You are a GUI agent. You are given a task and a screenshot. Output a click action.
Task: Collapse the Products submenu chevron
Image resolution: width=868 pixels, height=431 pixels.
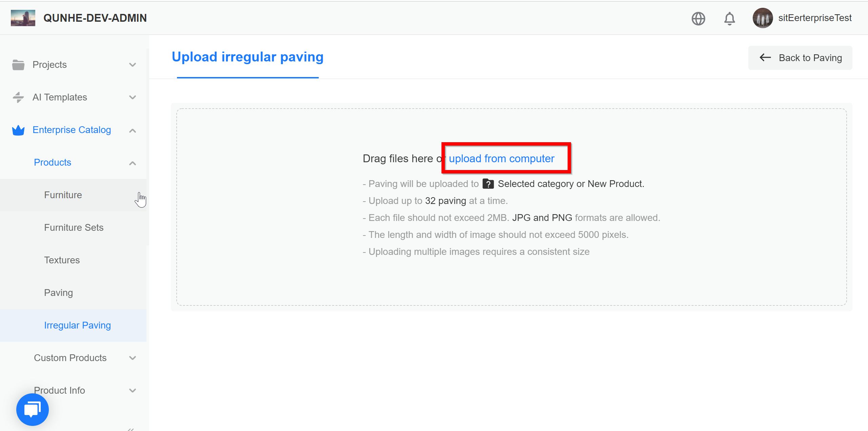(x=133, y=163)
